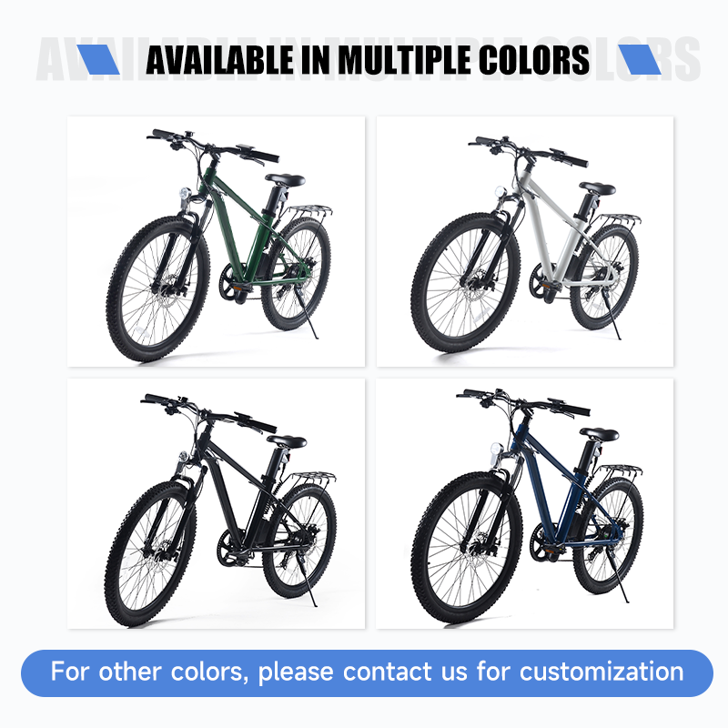Select the white bicycle photo
Image resolution: width=728 pixels, height=728 pixels.
[x=525, y=241]
